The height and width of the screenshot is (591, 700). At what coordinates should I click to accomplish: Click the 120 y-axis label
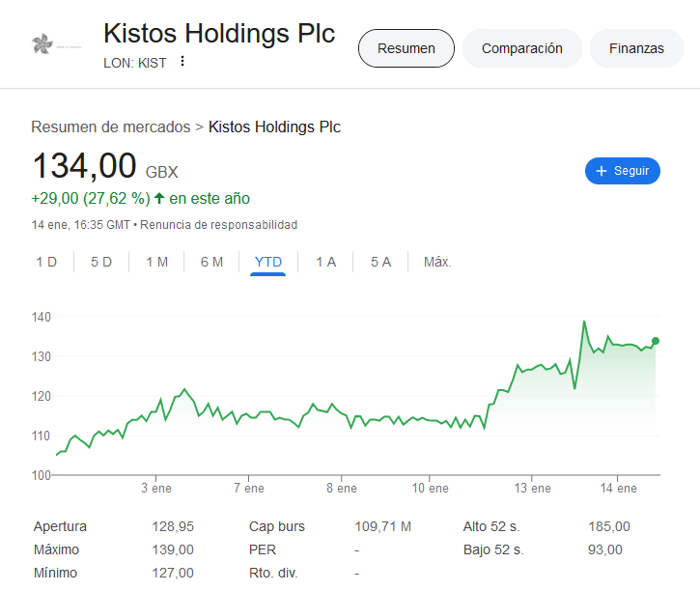(42, 396)
